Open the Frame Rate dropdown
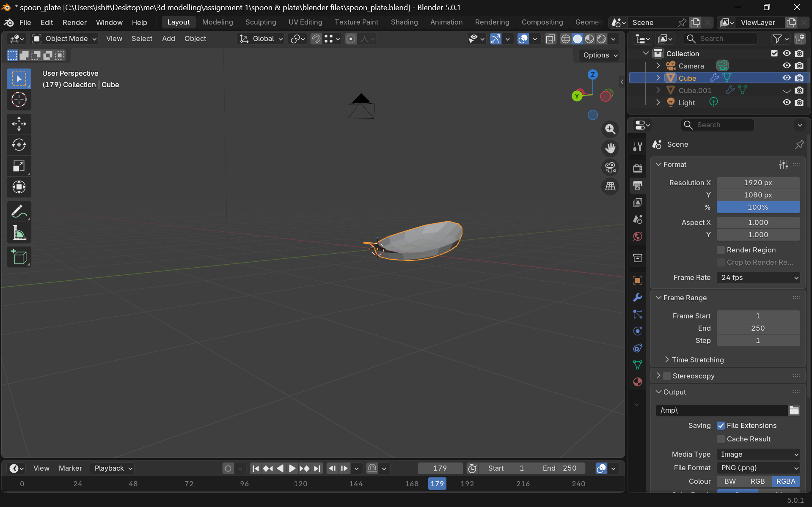This screenshot has height=507, width=812. tap(758, 277)
